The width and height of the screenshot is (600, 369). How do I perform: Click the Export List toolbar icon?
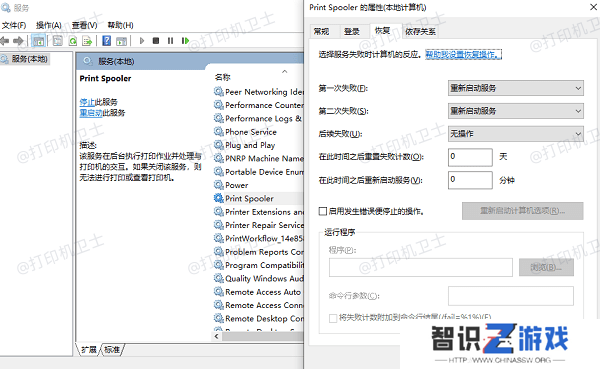pos(87,41)
